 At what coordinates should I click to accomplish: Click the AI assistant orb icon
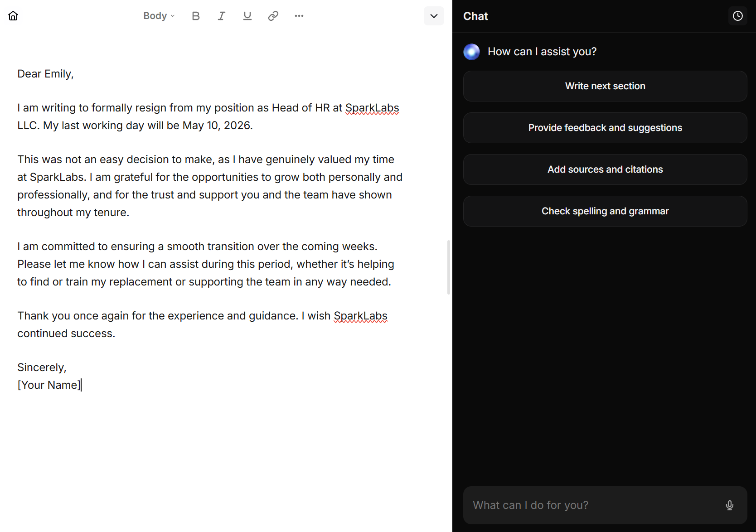pyautogui.click(x=471, y=52)
